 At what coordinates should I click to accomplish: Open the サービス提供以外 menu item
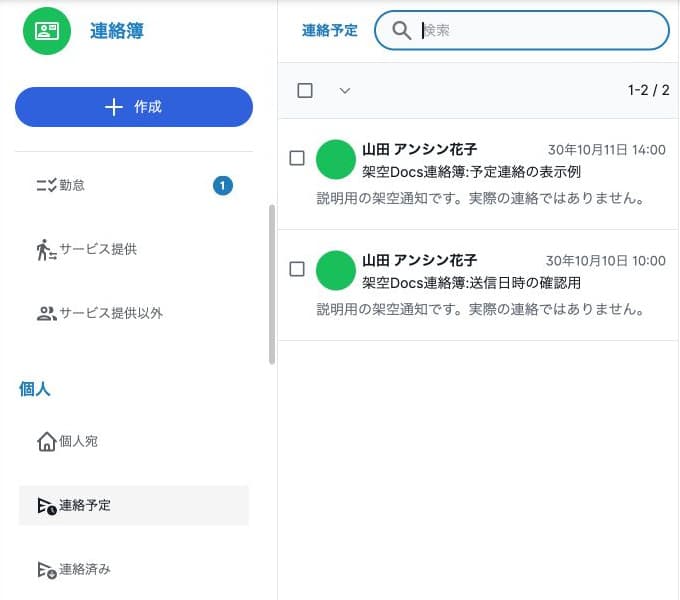[134, 313]
